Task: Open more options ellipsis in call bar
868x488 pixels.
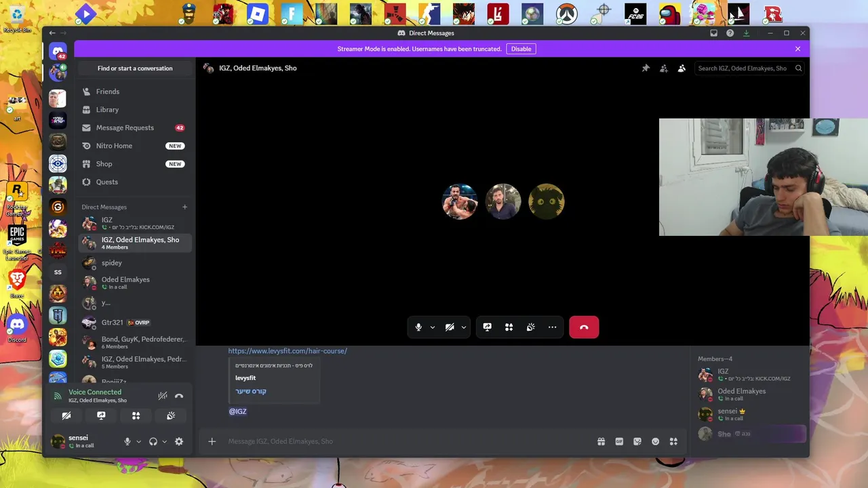Action: [553, 327]
